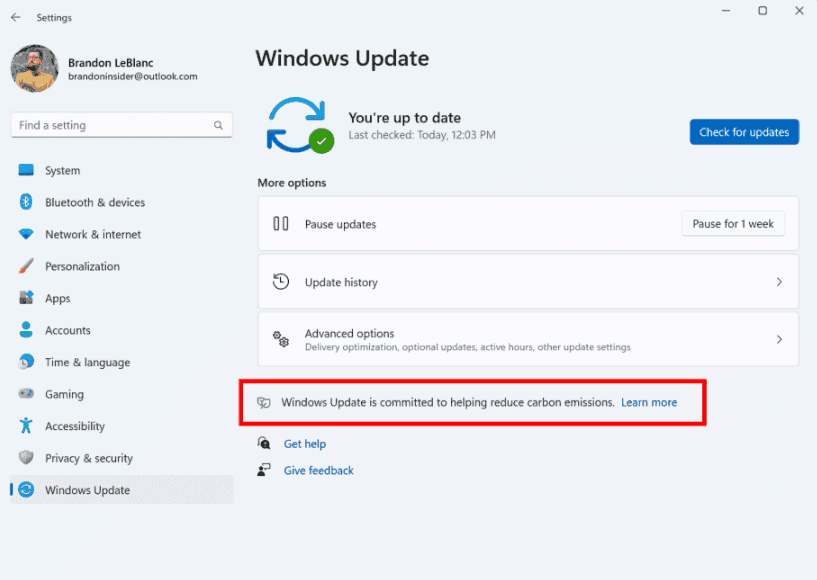
Task: Click the Delivery optimization description text
Action: pyautogui.click(x=467, y=347)
